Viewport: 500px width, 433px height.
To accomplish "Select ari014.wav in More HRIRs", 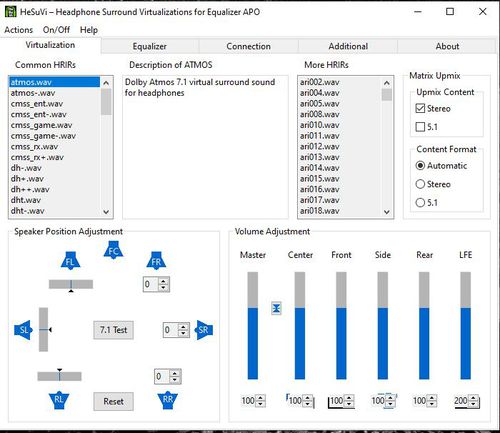I will (x=340, y=168).
